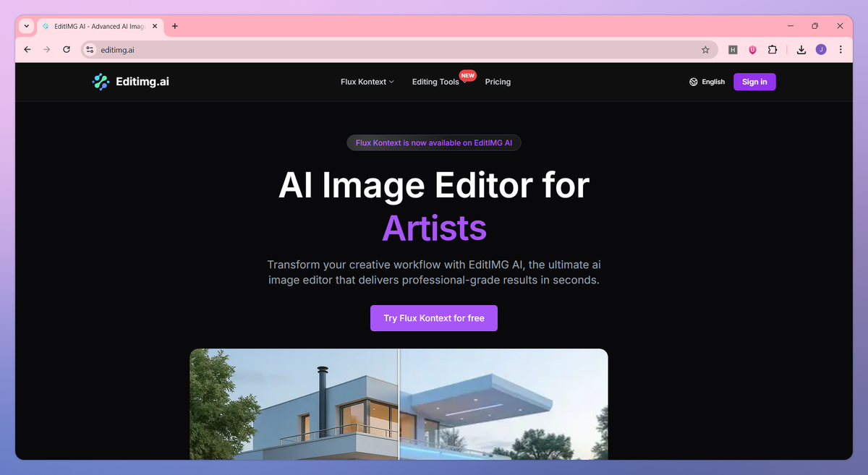This screenshot has height=475, width=868.
Task: Click the globe language icon
Action: click(x=694, y=82)
